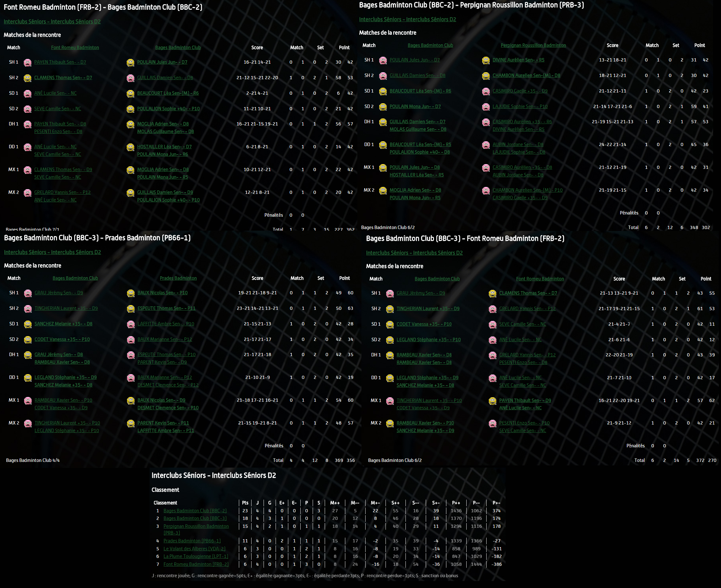
Task: Click the happy face icon beside BAUX Nicolas P10
Action: (x=131, y=293)
